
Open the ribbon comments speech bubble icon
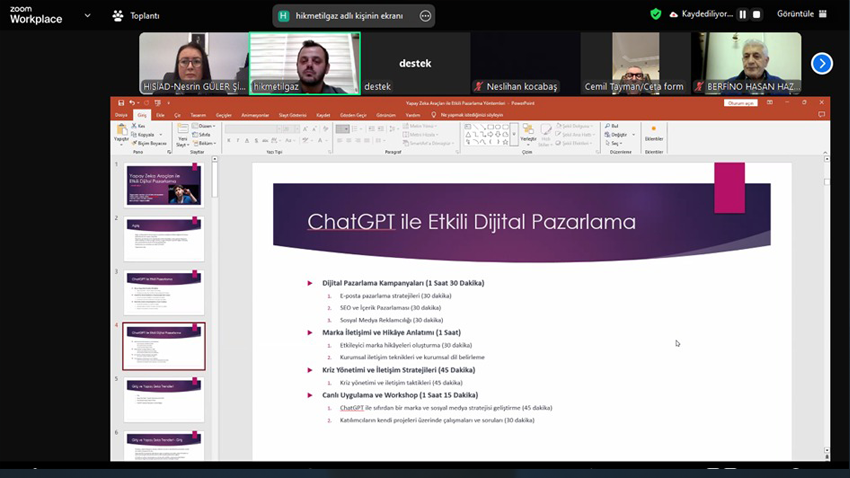coord(823,115)
